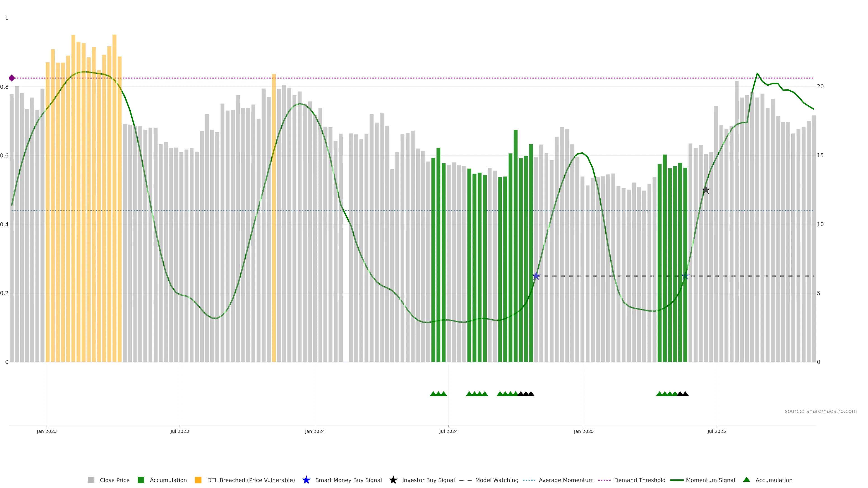Click the gray investor star on the chart
Image resolution: width=868 pixels, height=488 pixels.
[x=705, y=190]
